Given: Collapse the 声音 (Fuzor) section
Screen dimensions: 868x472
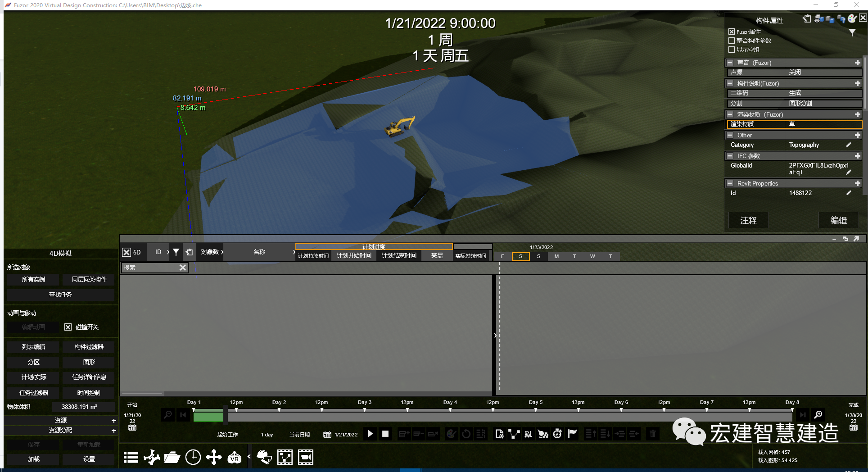Looking at the screenshot, I should click(x=730, y=63).
